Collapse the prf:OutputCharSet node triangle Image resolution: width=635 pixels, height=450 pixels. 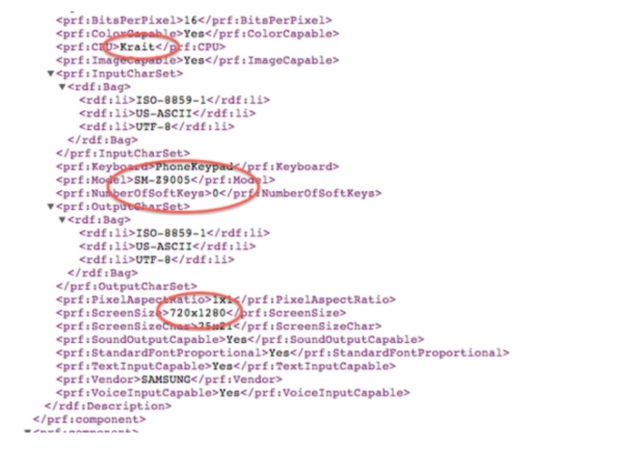tap(51, 207)
